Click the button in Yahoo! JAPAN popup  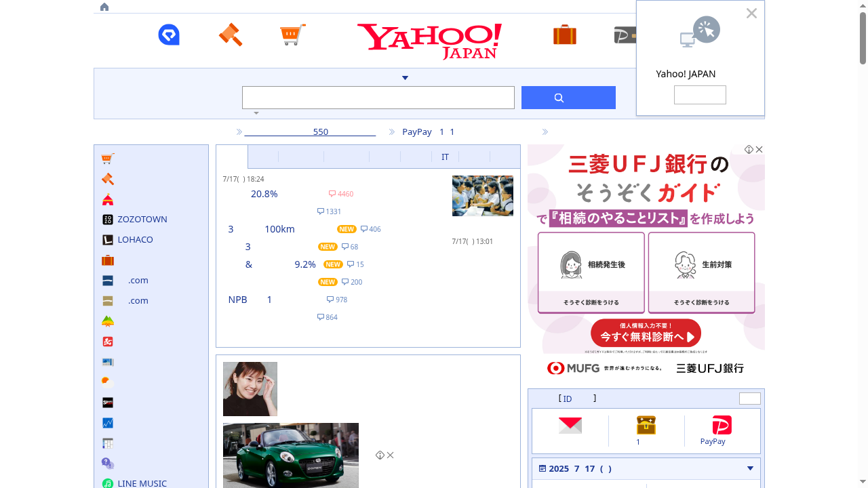coord(700,95)
